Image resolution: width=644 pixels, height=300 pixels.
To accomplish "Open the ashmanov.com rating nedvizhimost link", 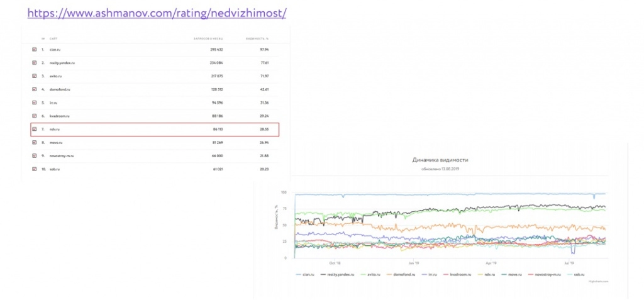I will 157,13.
